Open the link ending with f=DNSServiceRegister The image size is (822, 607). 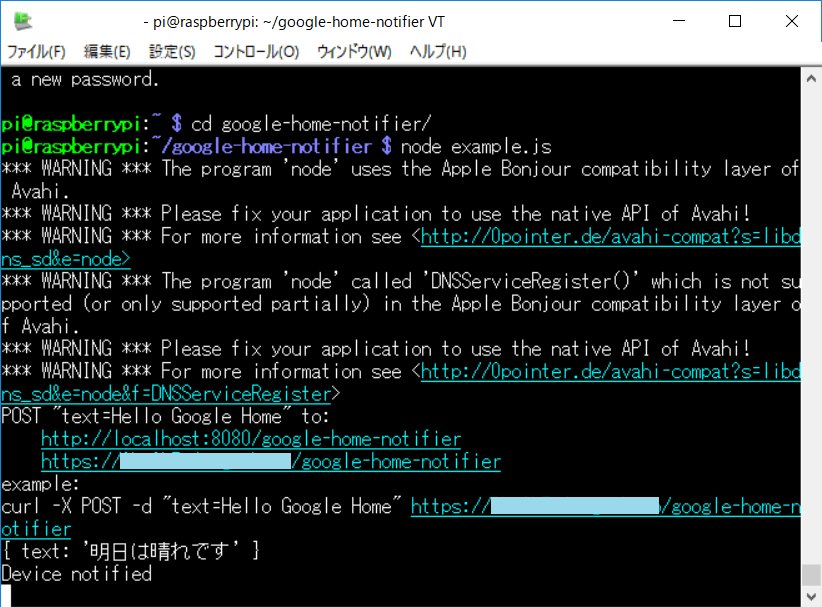point(166,394)
